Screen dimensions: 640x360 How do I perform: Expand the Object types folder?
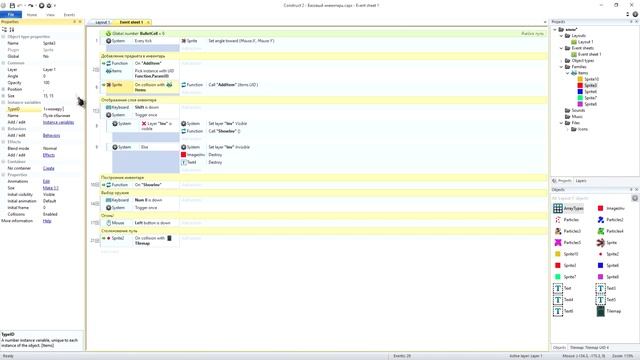point(561,60)
